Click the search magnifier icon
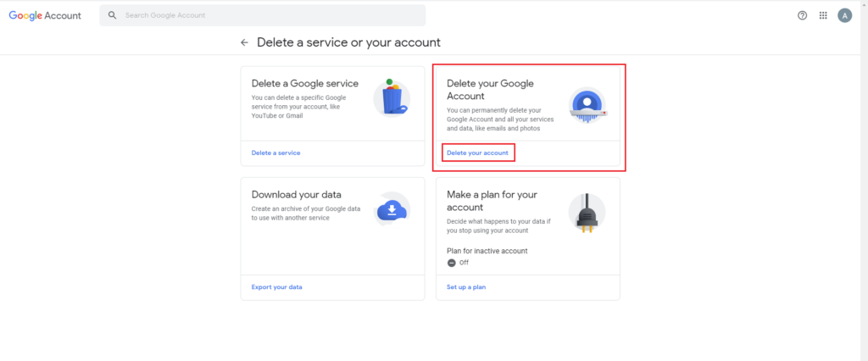The height and width of the screenshot is (361, 868). click(113, 15)
